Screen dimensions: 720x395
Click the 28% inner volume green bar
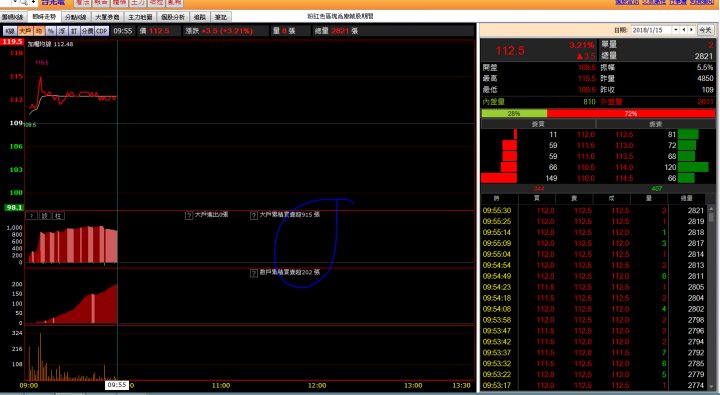(x=514, y=113)
